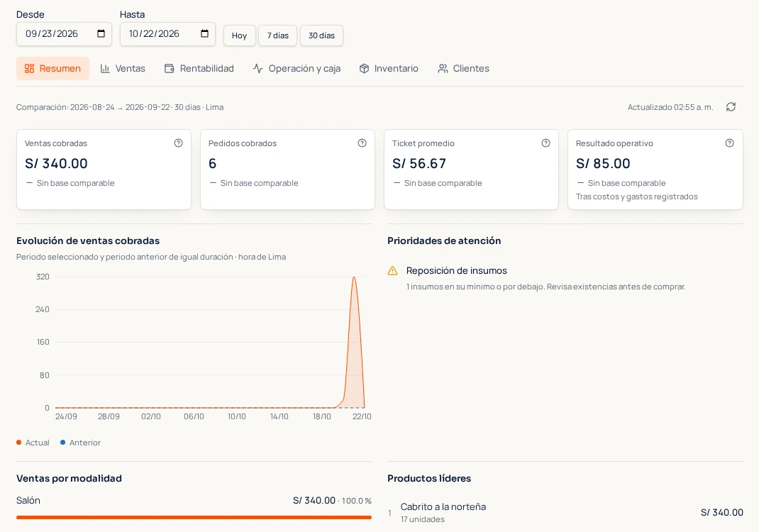759x532 pixels.
Task: Click the S/ 340.00 Ventas cobradas value
Action: tap(56, 164)
